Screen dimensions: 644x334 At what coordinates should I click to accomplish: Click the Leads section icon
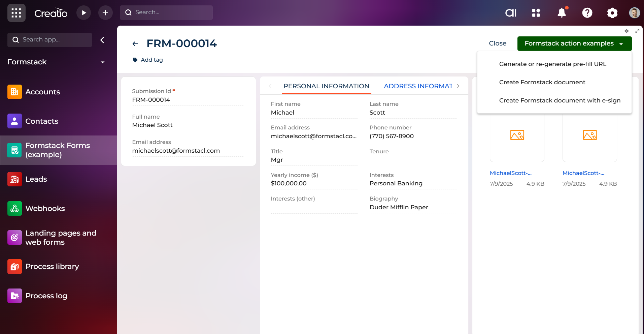point(14,179)
